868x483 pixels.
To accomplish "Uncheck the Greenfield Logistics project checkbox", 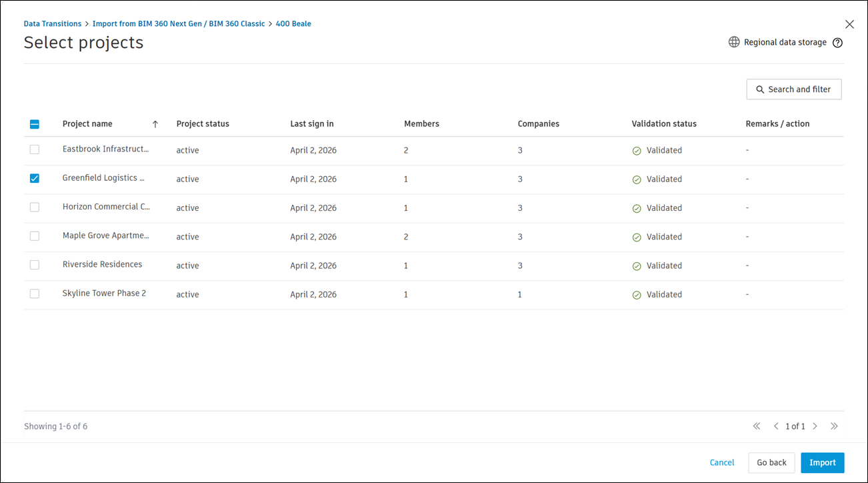I will pyautogui.click(x=35, y=178).
